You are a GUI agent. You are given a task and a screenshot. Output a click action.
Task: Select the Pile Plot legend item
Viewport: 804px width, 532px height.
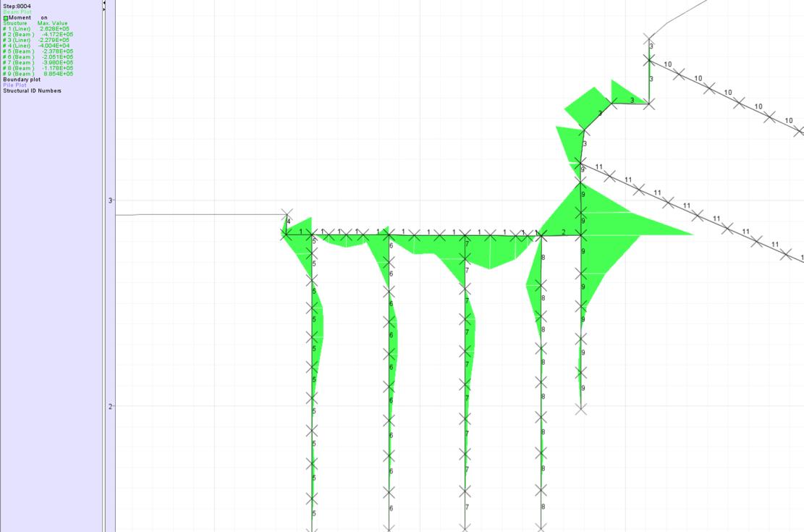pyautogui.click(x=14, y=85)
